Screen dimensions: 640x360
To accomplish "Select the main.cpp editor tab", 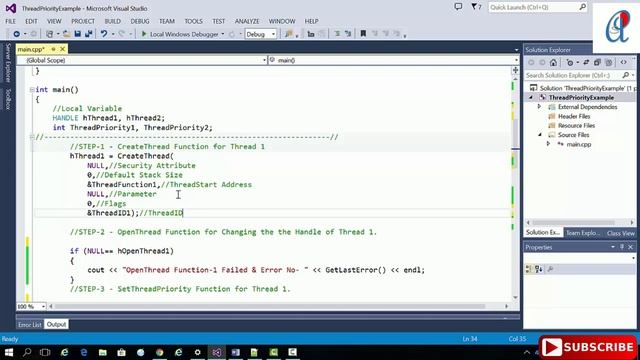I will pyautogui.click(x=31, y=49).
